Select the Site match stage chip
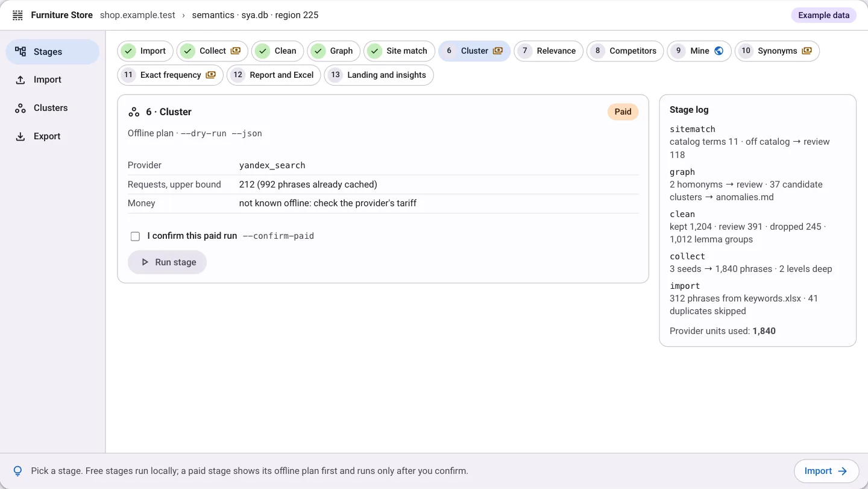 click(399, 51)
